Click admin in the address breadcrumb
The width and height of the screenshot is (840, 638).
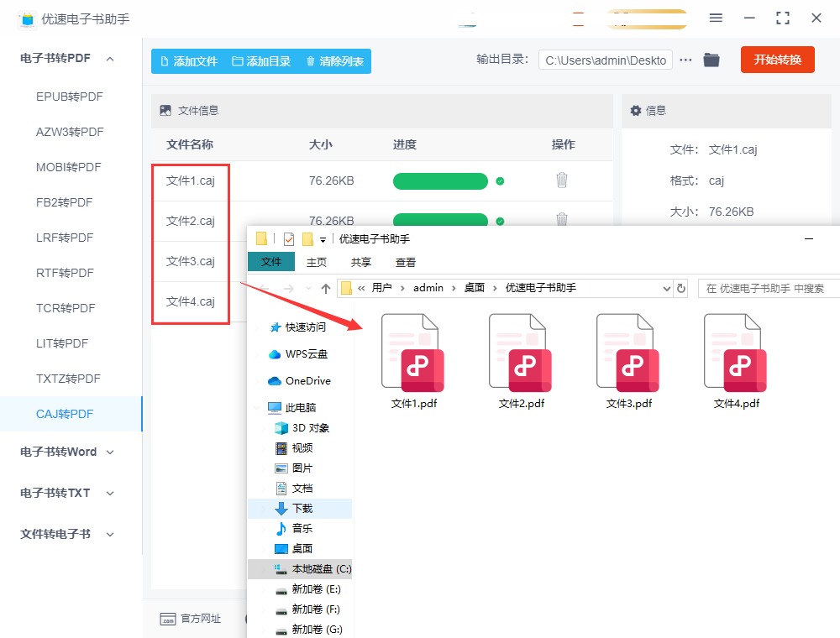coord(428,288)
